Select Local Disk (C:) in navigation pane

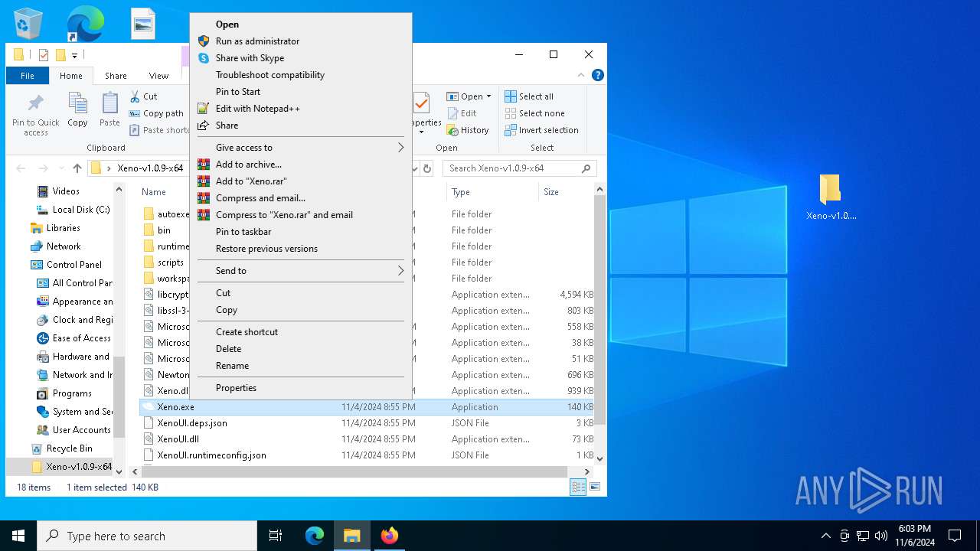(x=73, y=210)
